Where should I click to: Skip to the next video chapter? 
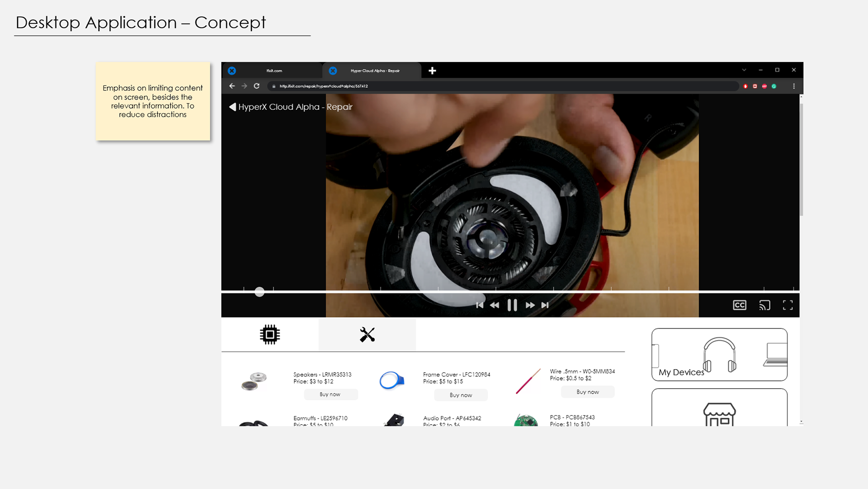pyautogui.click(x=545, y=305)
